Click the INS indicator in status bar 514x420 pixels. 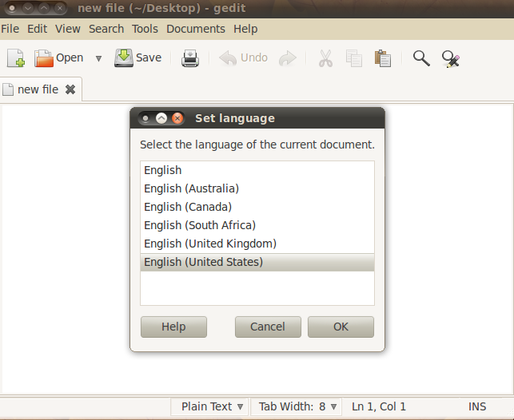(x=477, y=406)
